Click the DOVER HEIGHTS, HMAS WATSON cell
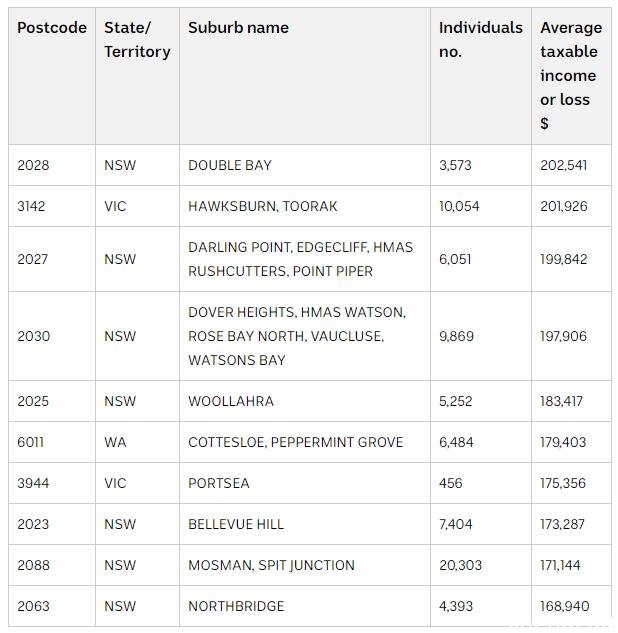The image size is (618, 633). click(305, 336)
